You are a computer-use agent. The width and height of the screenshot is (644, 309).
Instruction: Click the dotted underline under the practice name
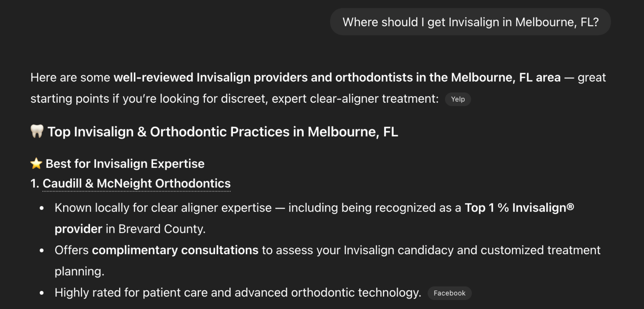(x=136, y=191)
